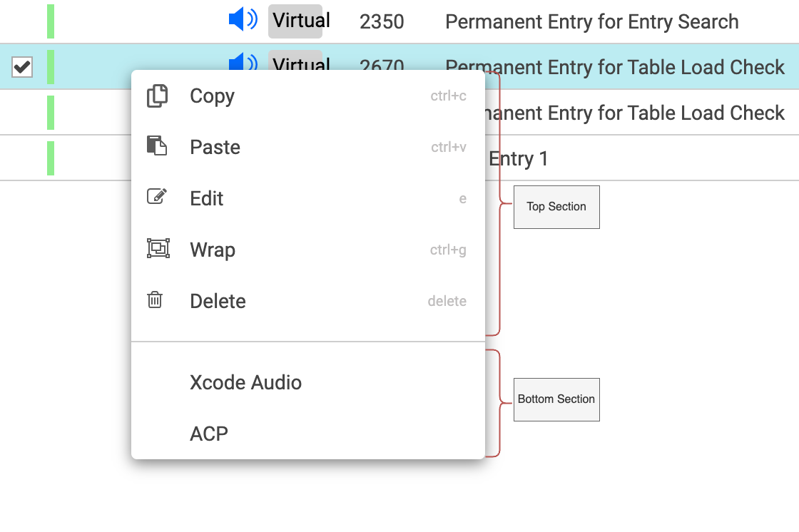The height and width of the screenshot is (532, 799).
Task: Click the Top Section annotation label
Action: 556,207
